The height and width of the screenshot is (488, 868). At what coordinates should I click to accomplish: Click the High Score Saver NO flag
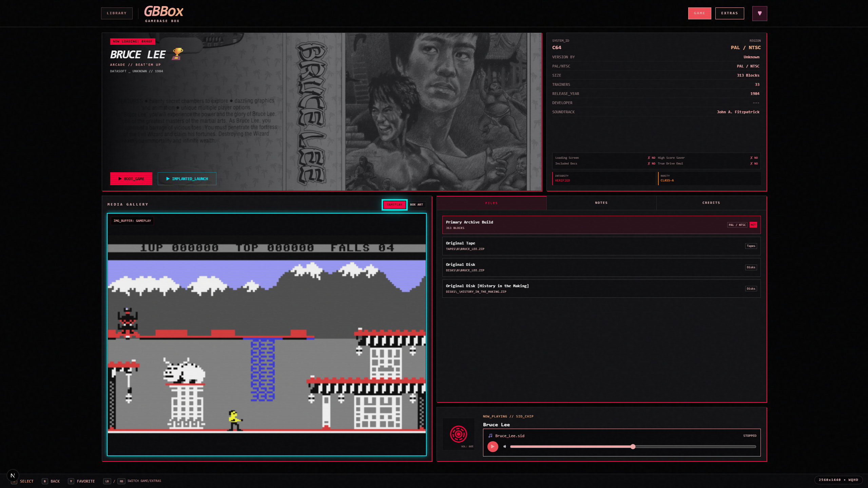[754, 158]
